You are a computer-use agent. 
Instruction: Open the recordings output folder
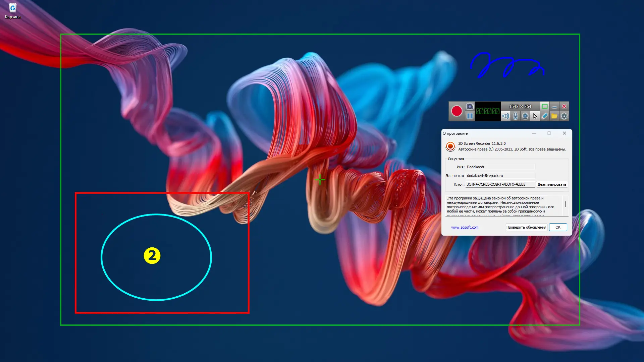(x=554, y=116)
